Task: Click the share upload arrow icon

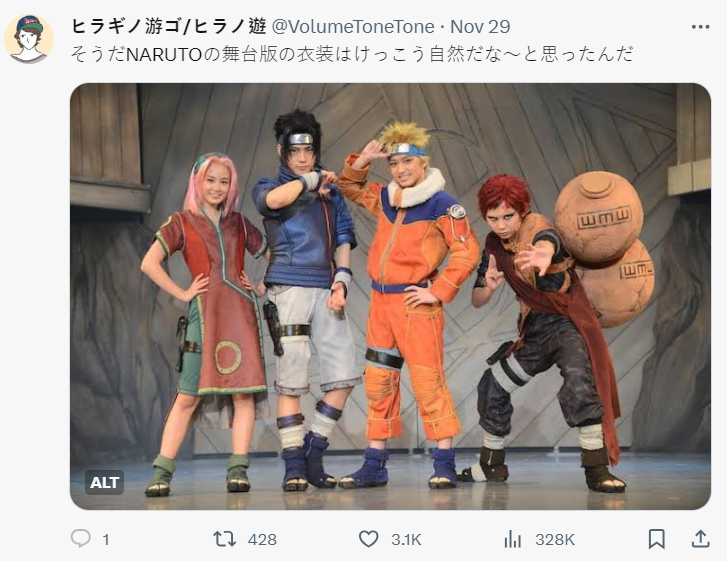Action: (700, 539)
